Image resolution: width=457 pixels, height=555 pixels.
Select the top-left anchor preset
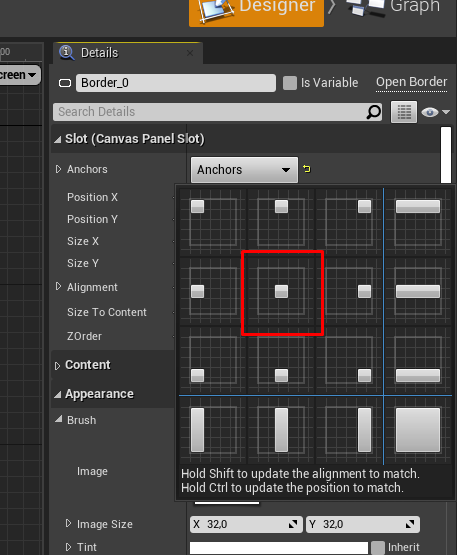tap(213, 222)
